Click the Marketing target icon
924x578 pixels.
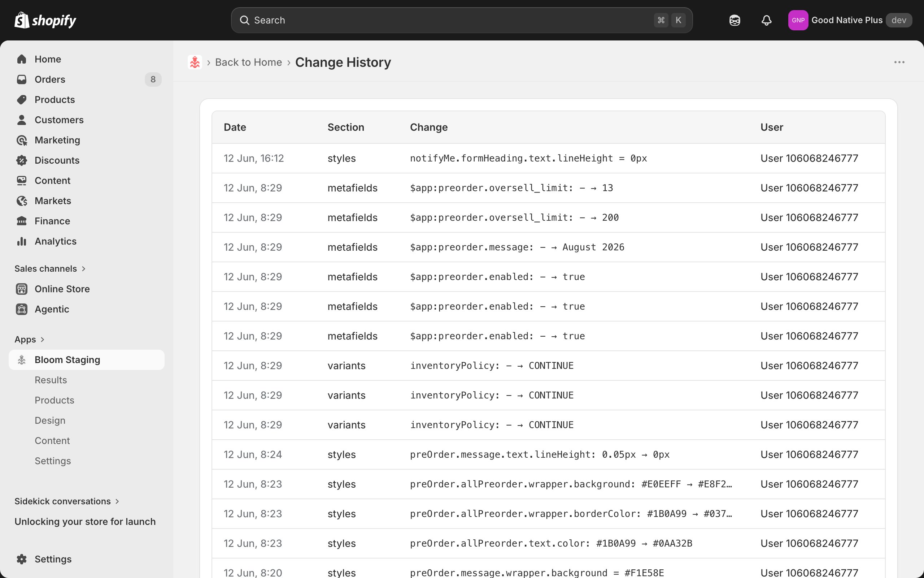[22, 140]
